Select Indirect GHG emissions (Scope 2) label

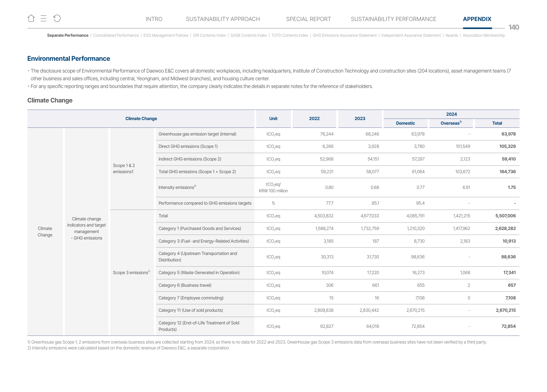click(190, 159)
